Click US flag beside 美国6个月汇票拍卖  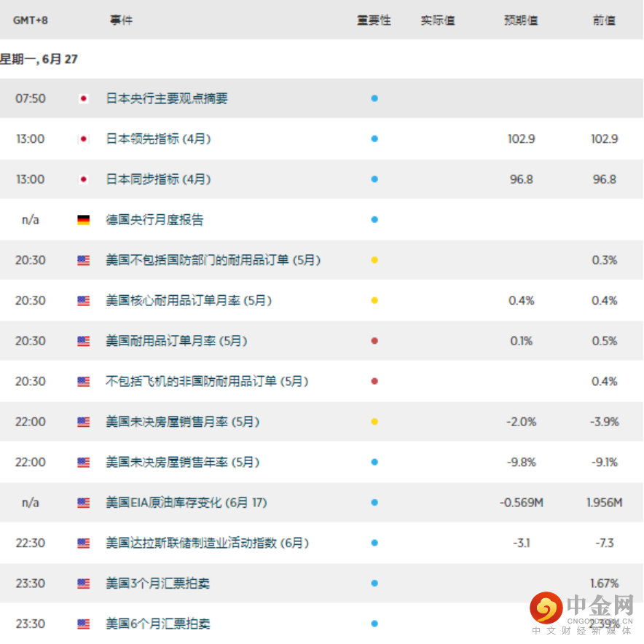[x=83, y=624]
